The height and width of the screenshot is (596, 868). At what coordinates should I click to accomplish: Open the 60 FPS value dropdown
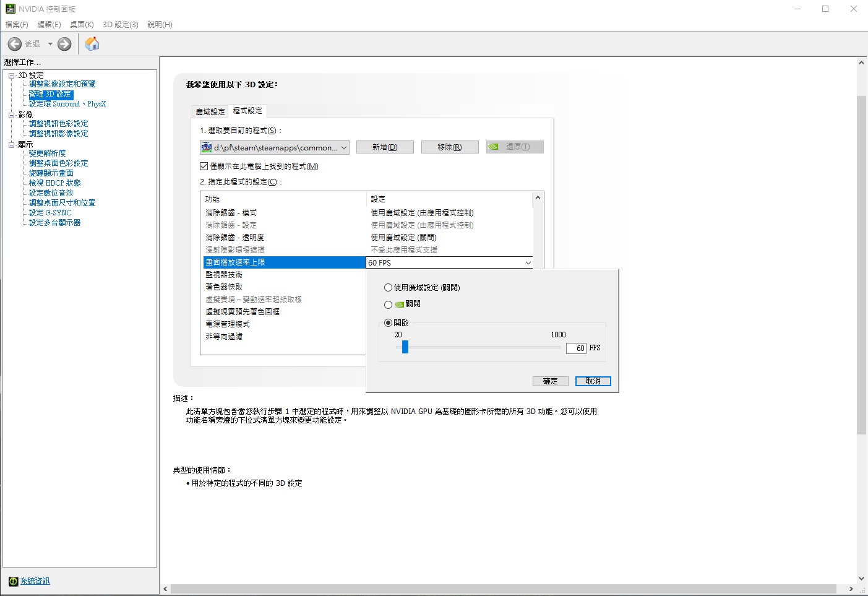[x=528, y=263]
